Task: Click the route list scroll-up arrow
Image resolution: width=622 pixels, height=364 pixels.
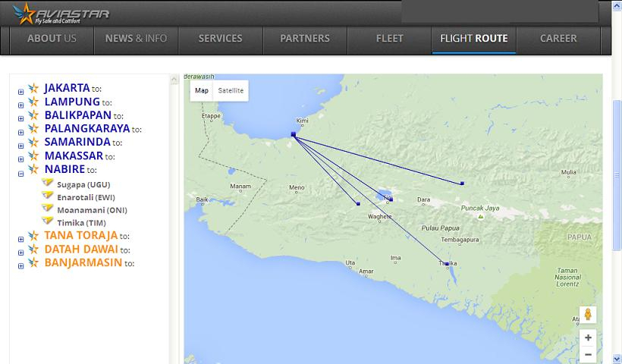Action: (174, 79)
